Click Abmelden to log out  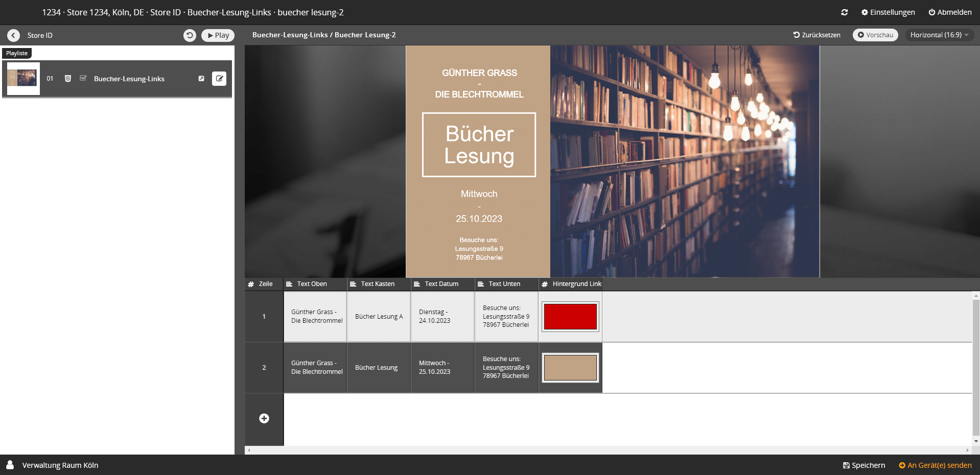950,12
